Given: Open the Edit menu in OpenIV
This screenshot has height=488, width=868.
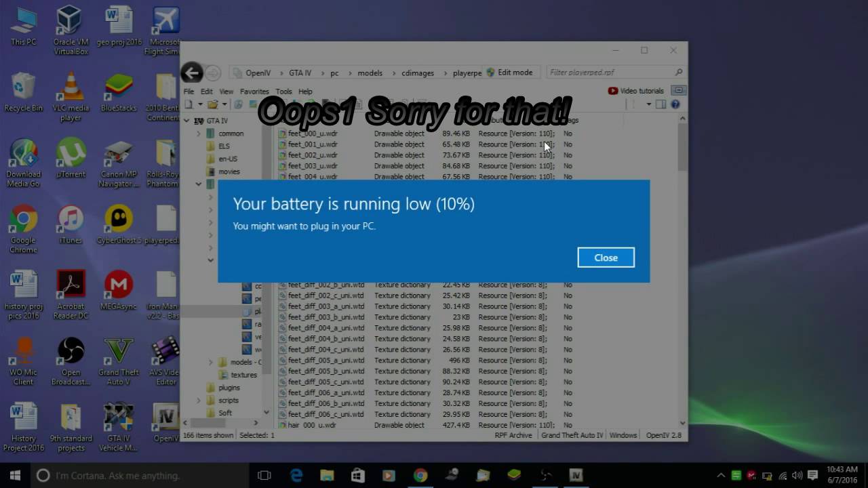Looking at the screenshot, I should (x=206, y=91).
